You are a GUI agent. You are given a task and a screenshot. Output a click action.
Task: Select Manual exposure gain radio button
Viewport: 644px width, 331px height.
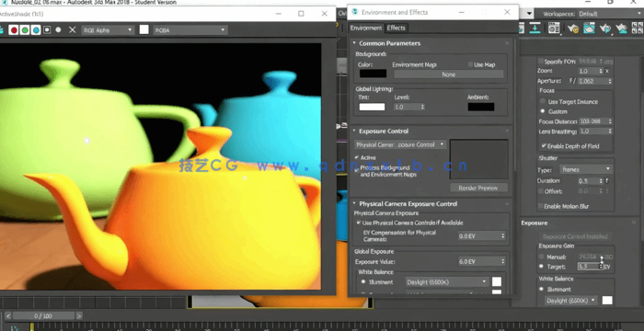click(541, 257)
